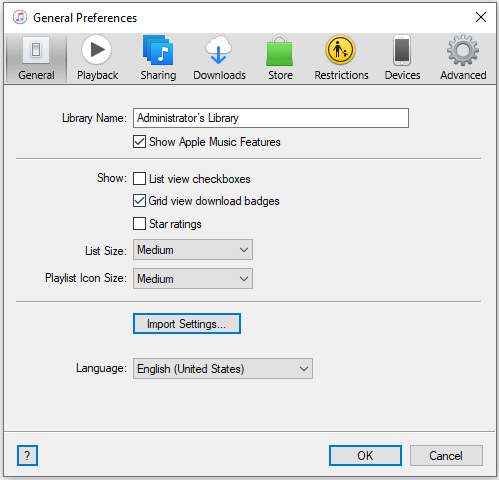Expand the List Size dropdown

click(x=193, y=250)
